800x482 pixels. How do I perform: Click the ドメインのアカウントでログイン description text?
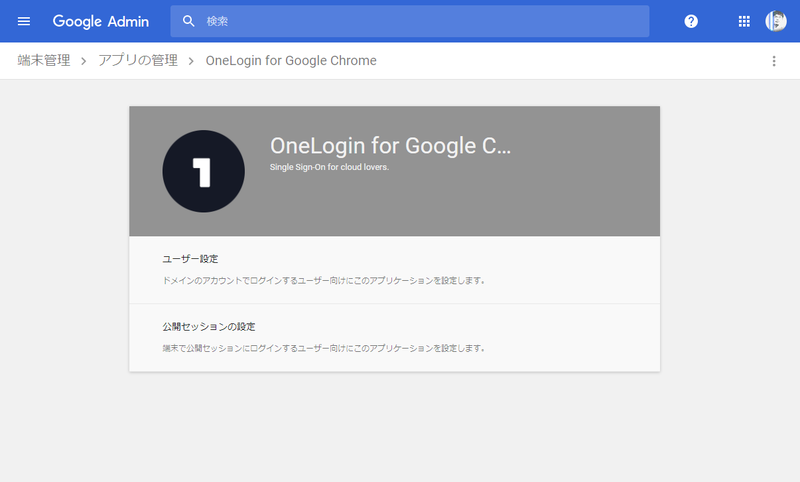tap(323, 281)
